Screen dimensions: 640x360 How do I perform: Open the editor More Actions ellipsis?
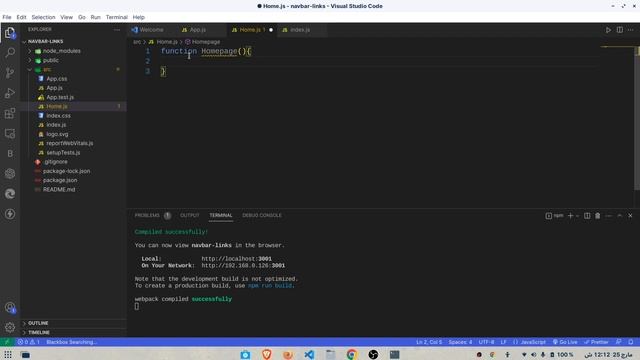tap(631, 30)
